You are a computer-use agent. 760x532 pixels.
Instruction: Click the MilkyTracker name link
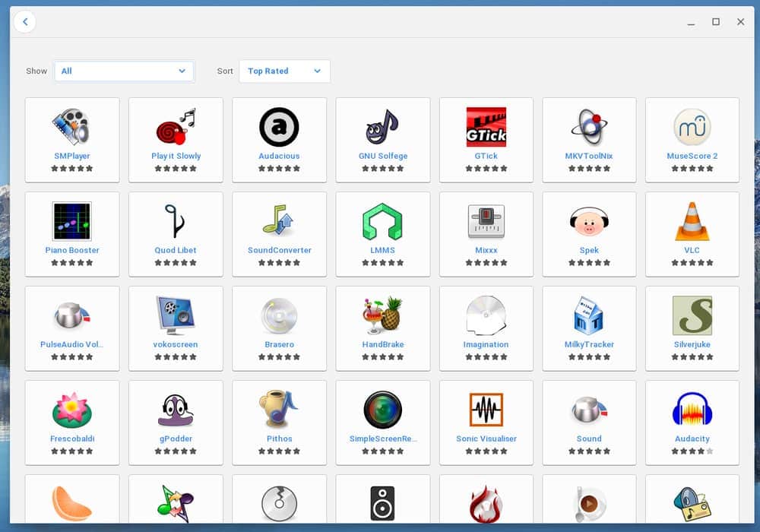click(589, 344)
